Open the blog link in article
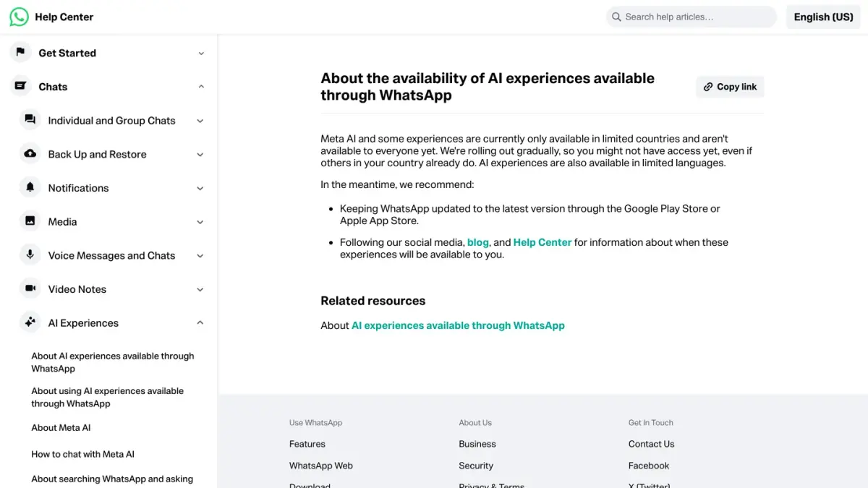 click(478, 242)
